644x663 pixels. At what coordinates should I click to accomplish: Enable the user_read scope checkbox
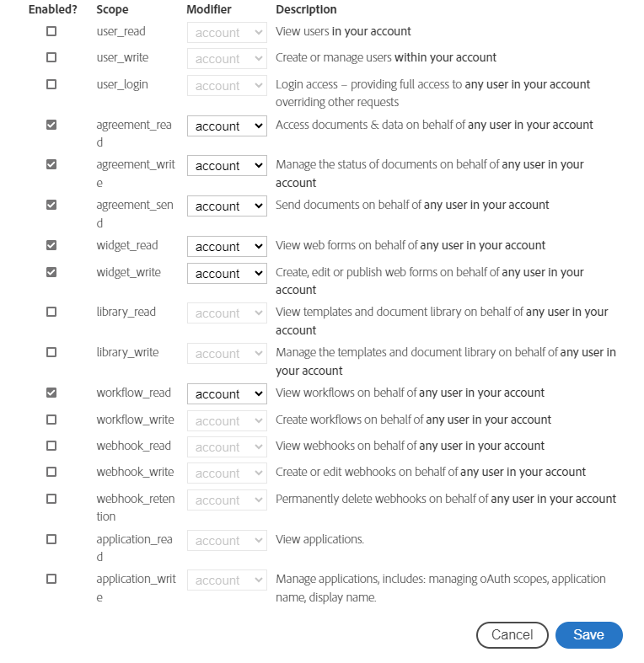pos(51,31)
